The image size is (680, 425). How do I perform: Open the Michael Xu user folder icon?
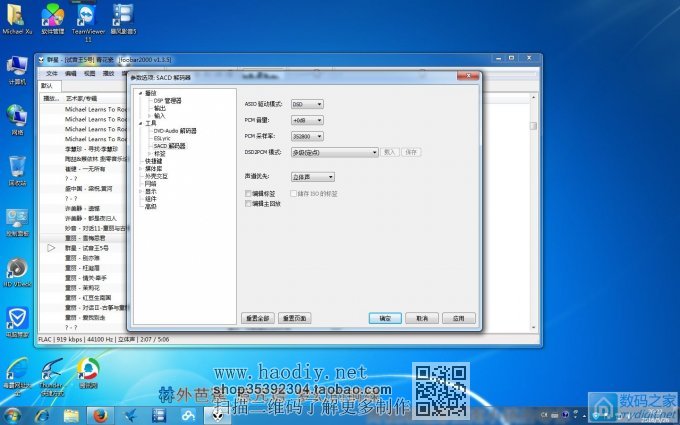(17, 16)
